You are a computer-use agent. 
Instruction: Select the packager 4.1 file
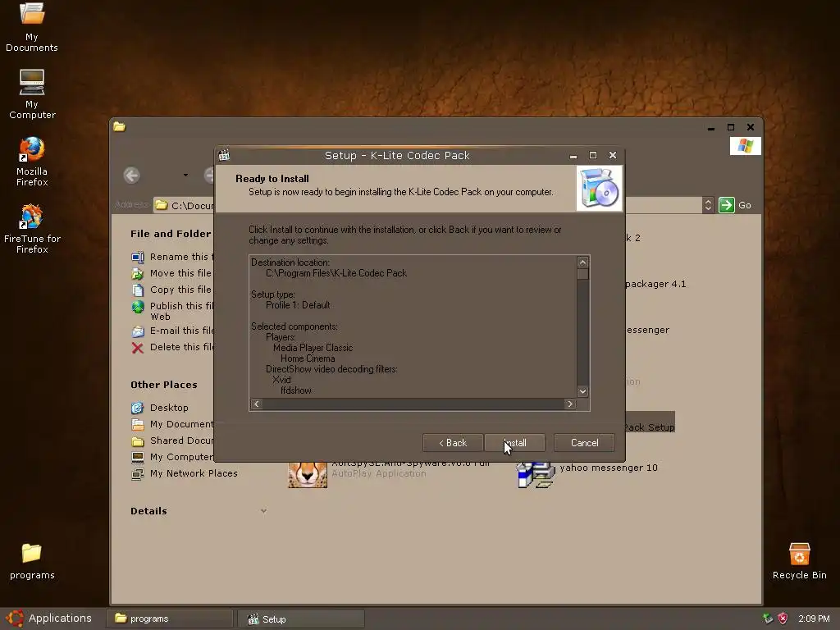[655, 284]
